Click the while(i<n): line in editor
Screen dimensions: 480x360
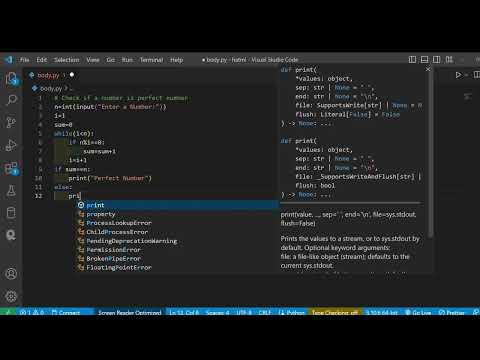pyautogui.click(x=74, y=134)
